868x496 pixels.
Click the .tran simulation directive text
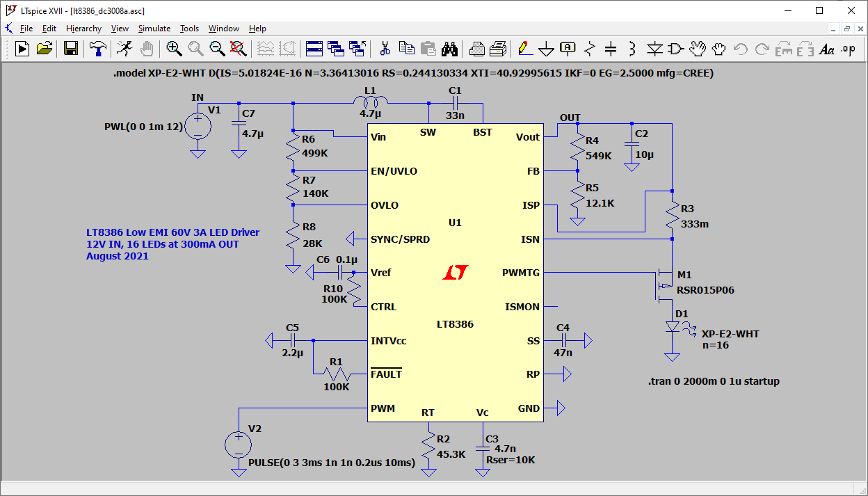[x=714, y=381]
